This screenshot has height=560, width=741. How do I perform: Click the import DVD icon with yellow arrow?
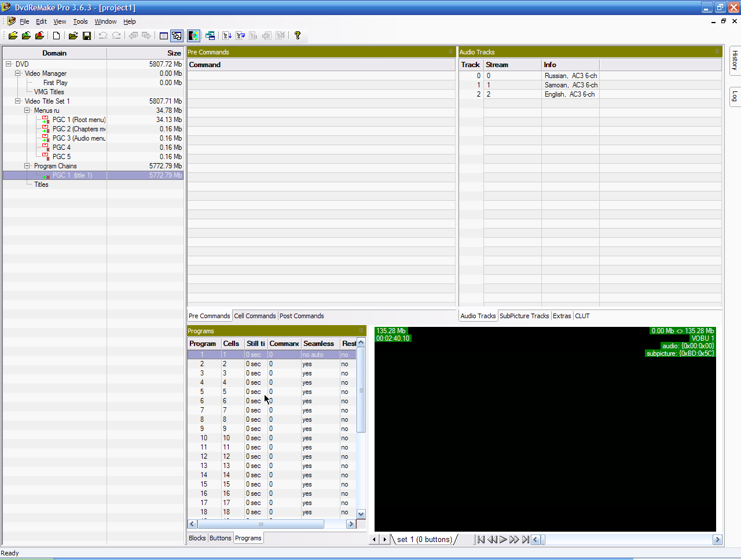(13, 35)
